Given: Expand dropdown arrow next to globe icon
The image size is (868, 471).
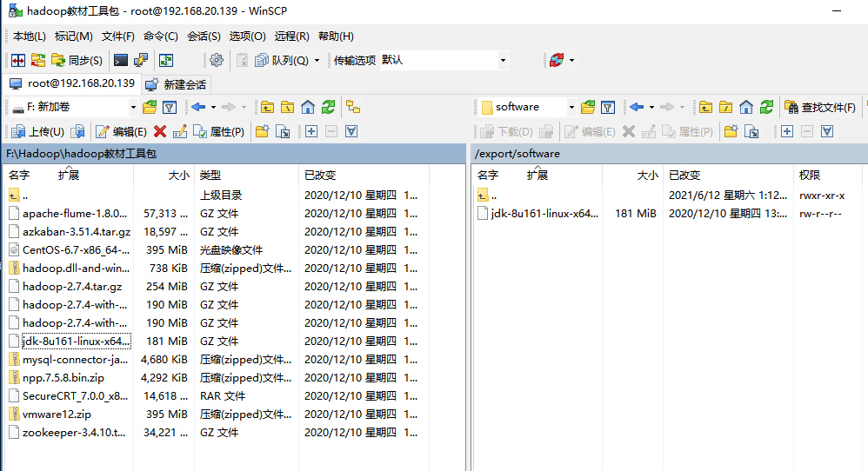Looking at the screenshot, I should coord(571,60).
